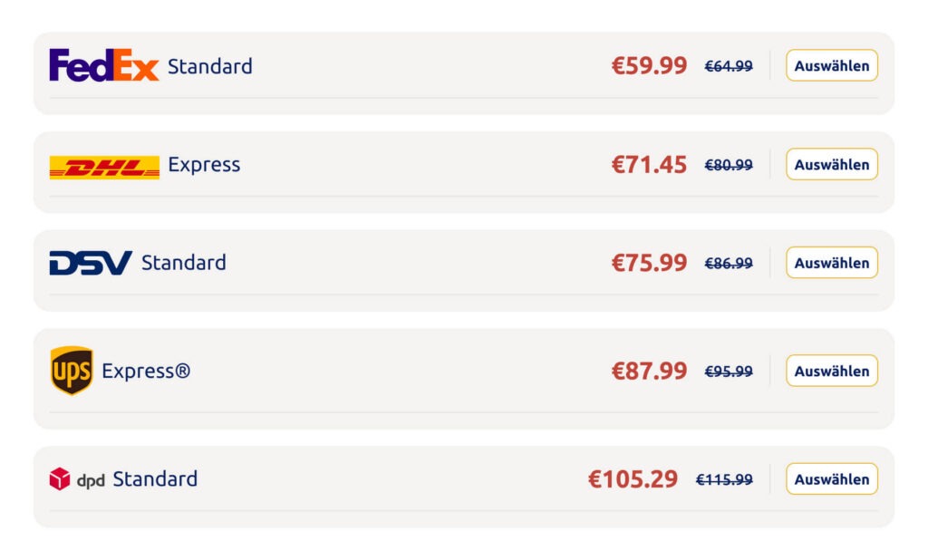Click the FedEx price €59.99
This screenshot has width=928, height=560.
(649, 66)
